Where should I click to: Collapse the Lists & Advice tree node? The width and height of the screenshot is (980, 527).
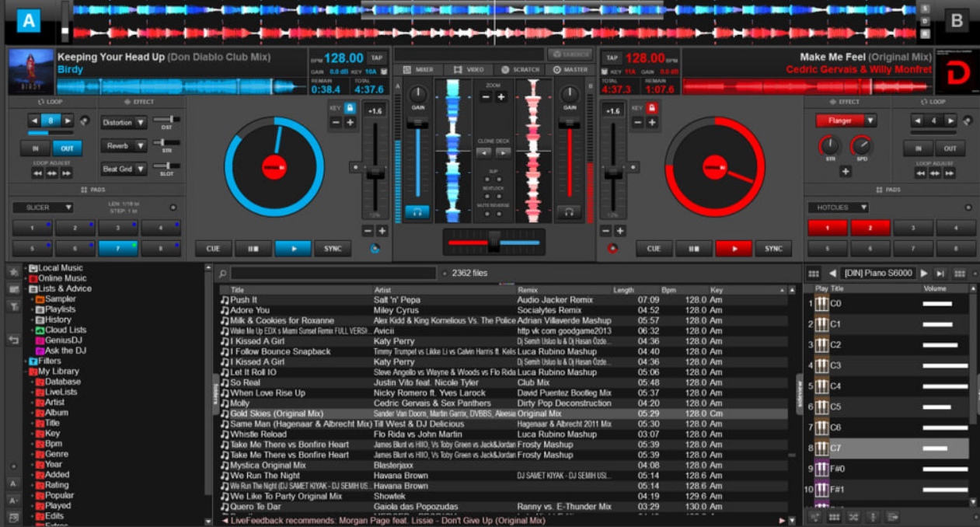tap(26, 288)
